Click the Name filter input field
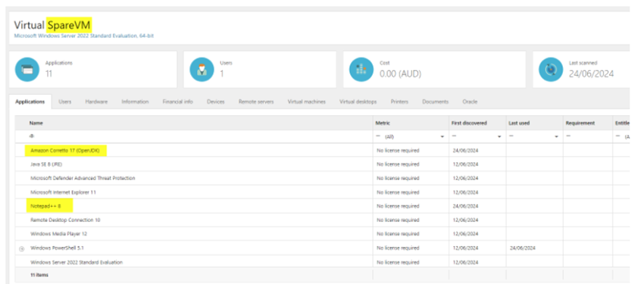The height and width of the screenshot is (284, 644). pos(194,136)
